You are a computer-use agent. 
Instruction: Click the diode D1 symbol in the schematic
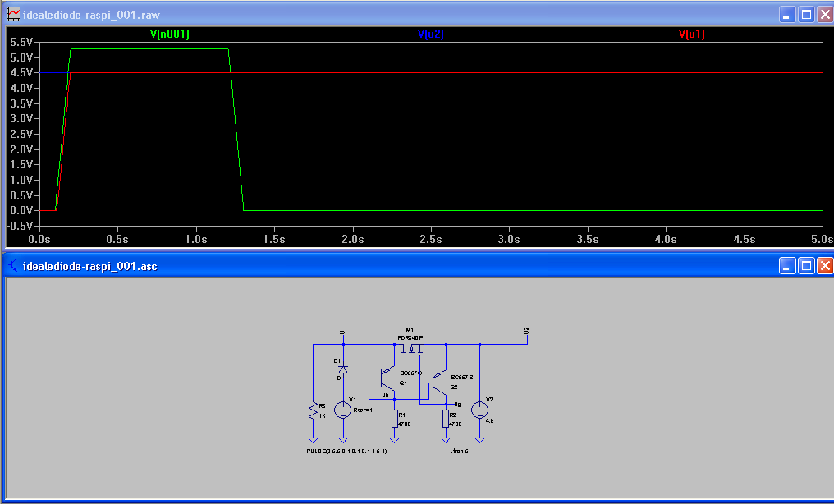343,369
